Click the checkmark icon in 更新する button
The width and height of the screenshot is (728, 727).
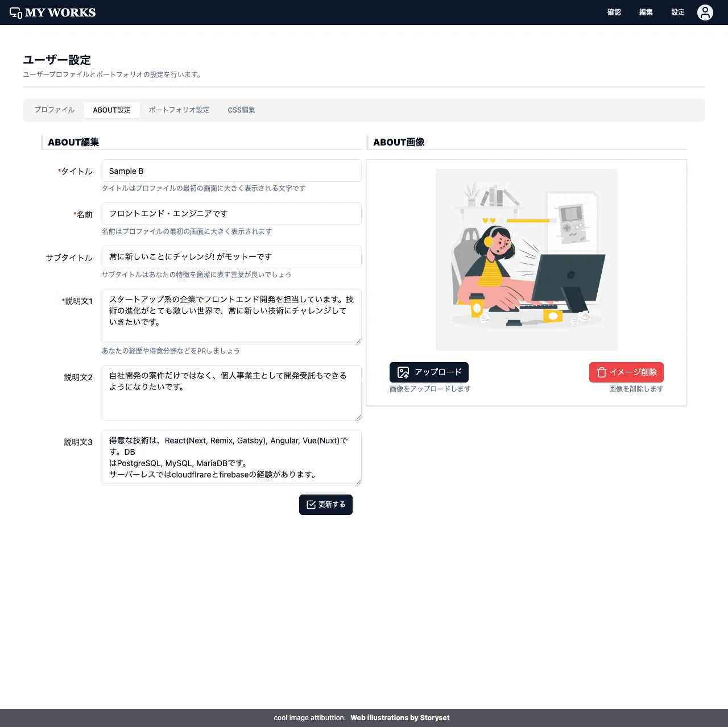(311, 504)
